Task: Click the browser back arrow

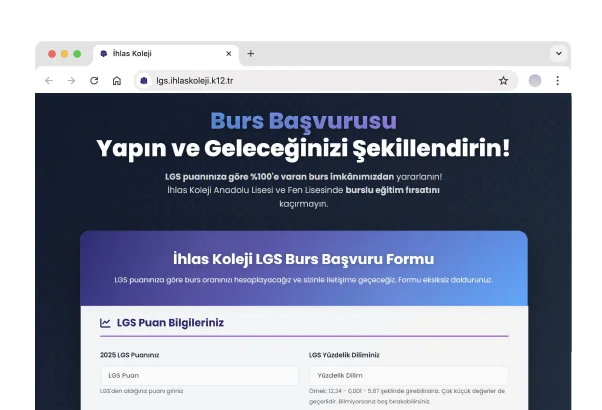Action: point(49,81)
